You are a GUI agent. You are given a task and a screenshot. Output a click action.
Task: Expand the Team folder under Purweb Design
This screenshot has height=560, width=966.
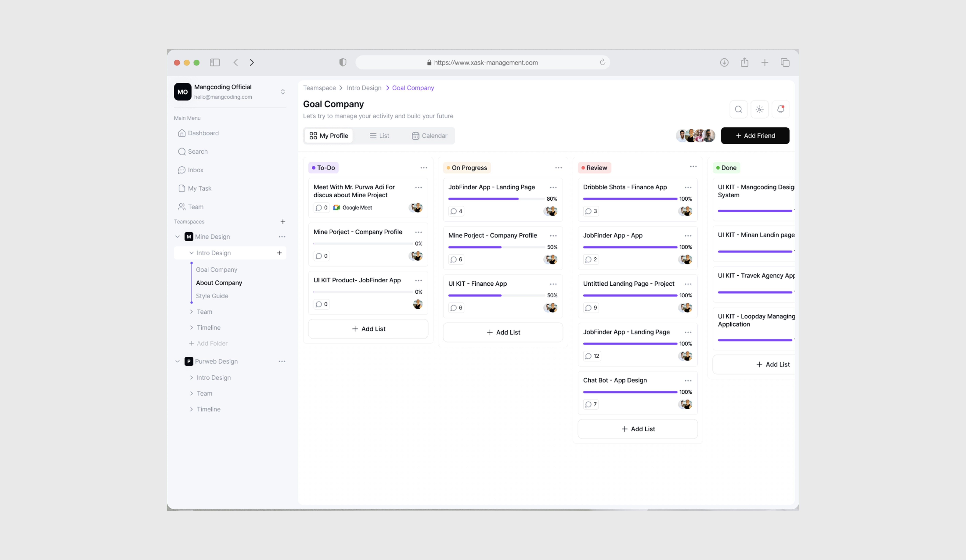[x=191, y=394]
